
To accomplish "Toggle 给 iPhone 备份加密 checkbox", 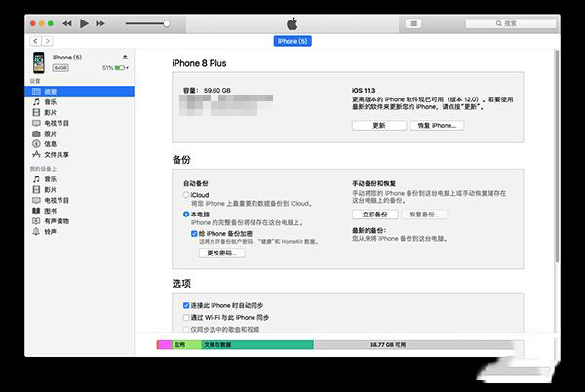I will (194, 234).
